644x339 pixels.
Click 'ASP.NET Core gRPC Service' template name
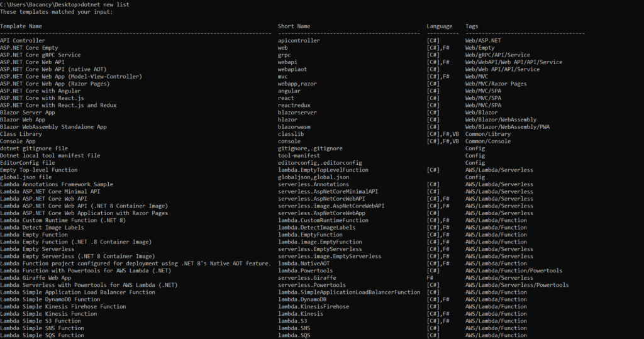(x=40, y=55)
